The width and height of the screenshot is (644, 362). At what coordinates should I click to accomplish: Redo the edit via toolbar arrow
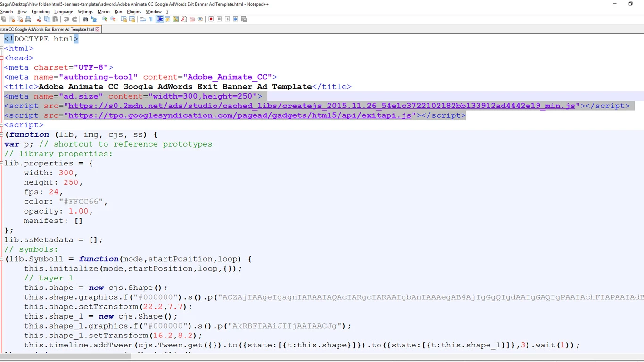[x=74, y=19]
